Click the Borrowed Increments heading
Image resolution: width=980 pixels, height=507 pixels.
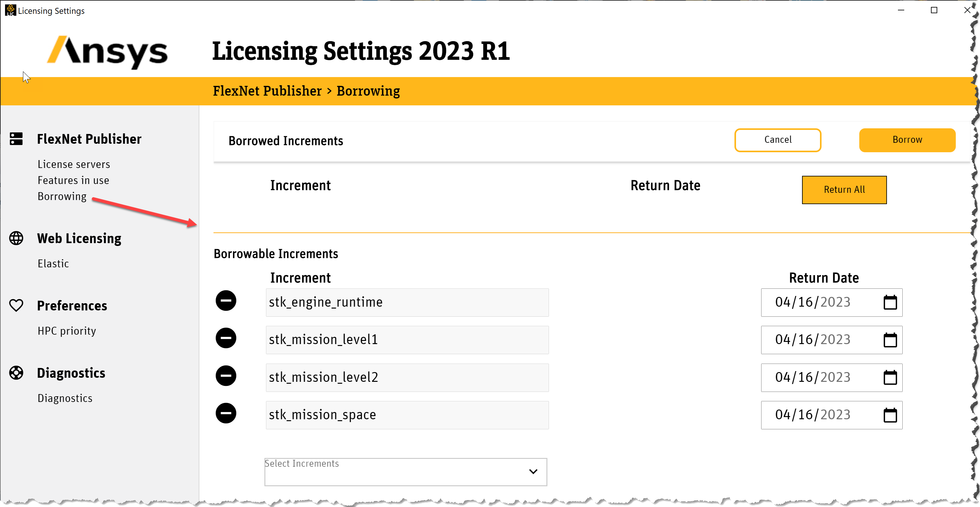tap(286, 141)
